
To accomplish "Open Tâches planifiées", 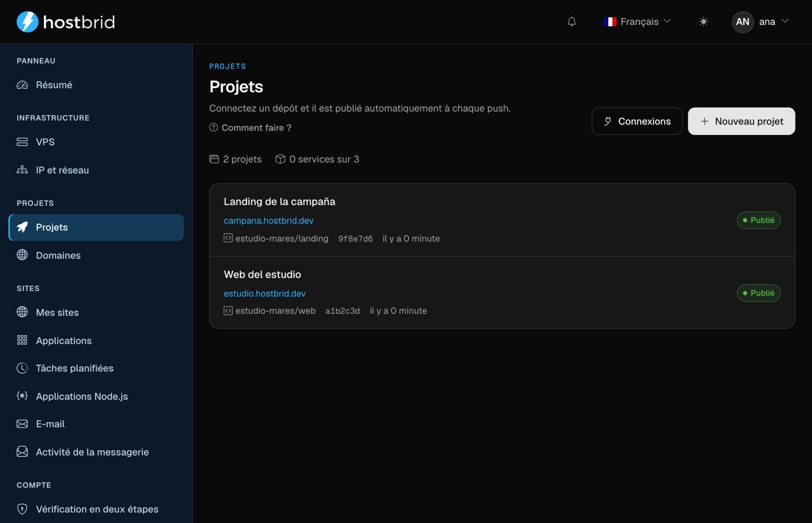I will pos(96,368).
